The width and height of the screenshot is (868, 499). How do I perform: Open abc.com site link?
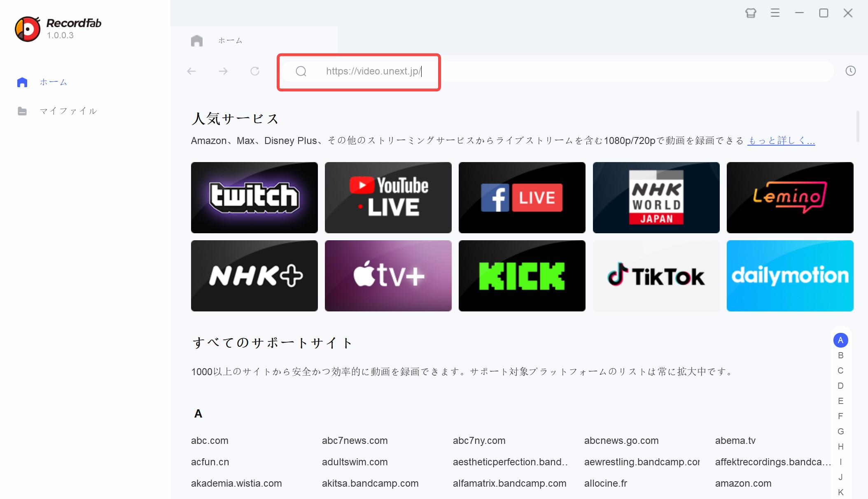[210, 441]
